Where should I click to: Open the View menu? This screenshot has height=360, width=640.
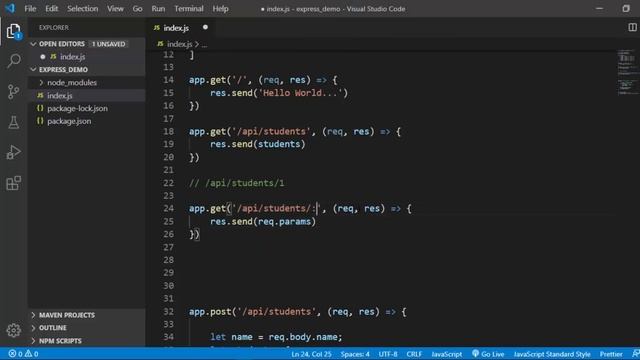pyautogui.click(x=116, y=9)
